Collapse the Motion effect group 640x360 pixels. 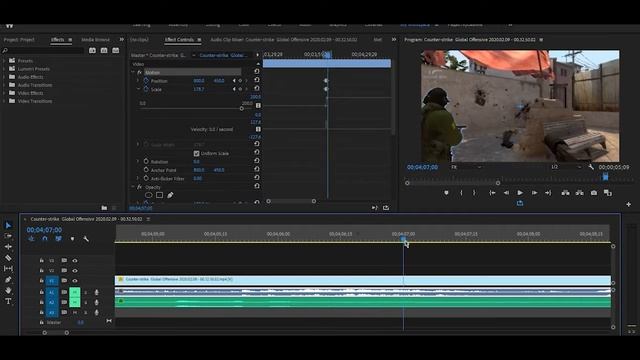133,72
